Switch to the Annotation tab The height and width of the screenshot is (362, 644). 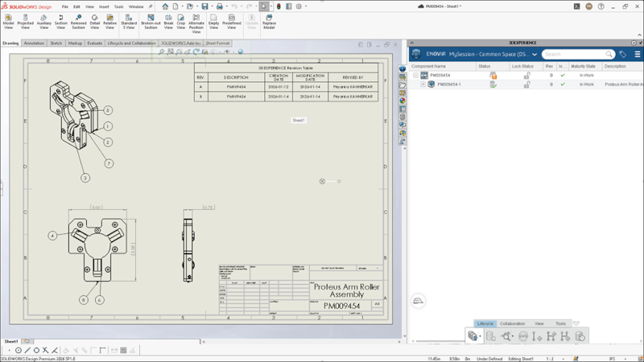(x=34, y=43)
